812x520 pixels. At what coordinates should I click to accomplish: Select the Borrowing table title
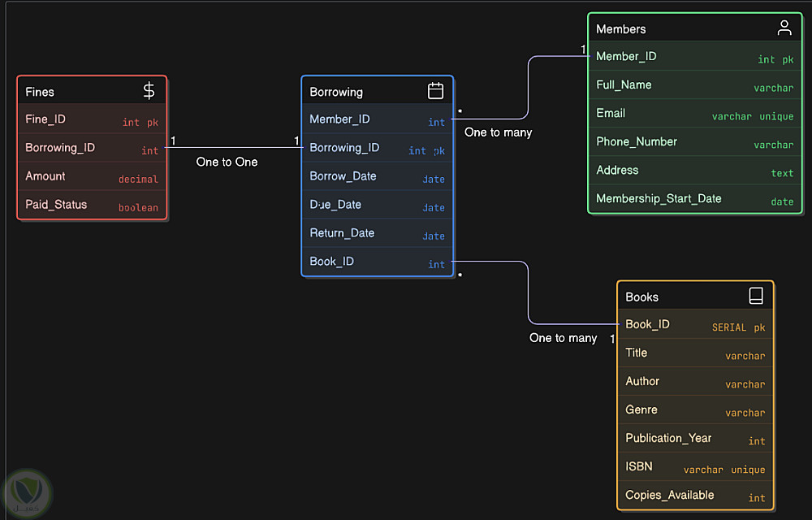336,92
